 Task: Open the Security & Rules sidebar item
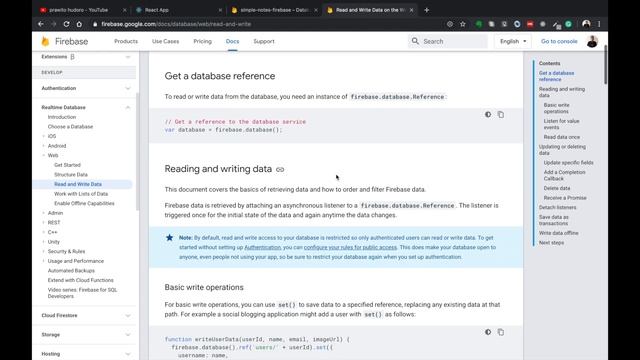click(66, 251)
